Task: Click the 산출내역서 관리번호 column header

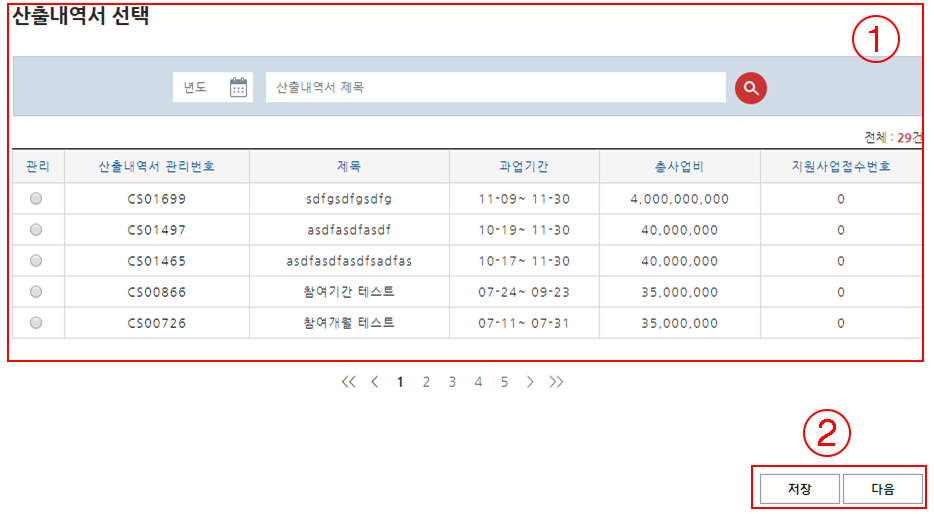Action: (x=156, y=166)
